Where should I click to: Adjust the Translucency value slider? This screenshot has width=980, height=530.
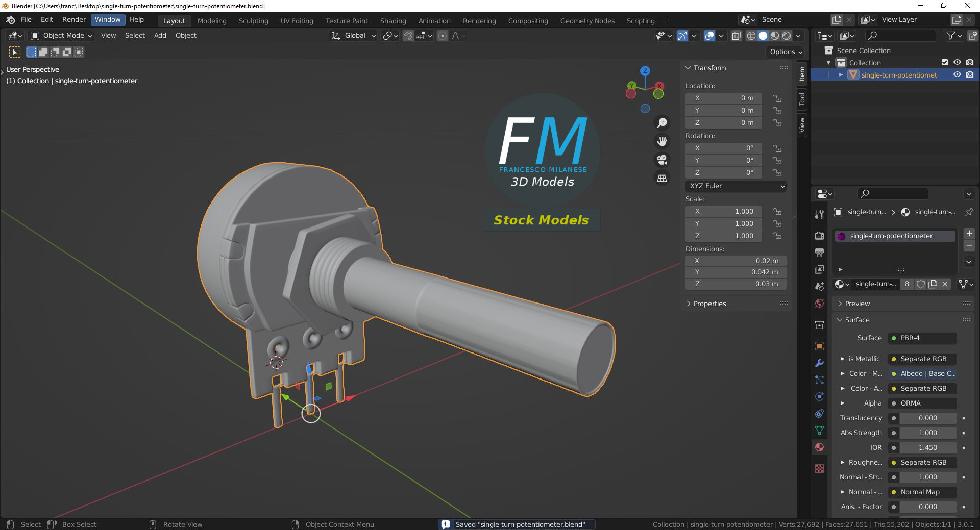pyautogui.click(x=927, y=418)
